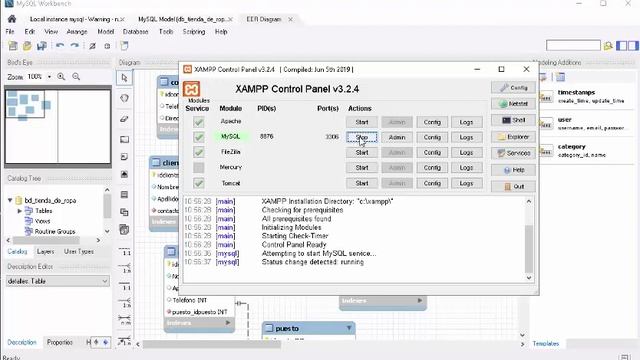The image size is (640, 360).
Task: Stop the MySQL module
Action: [362, 138]
